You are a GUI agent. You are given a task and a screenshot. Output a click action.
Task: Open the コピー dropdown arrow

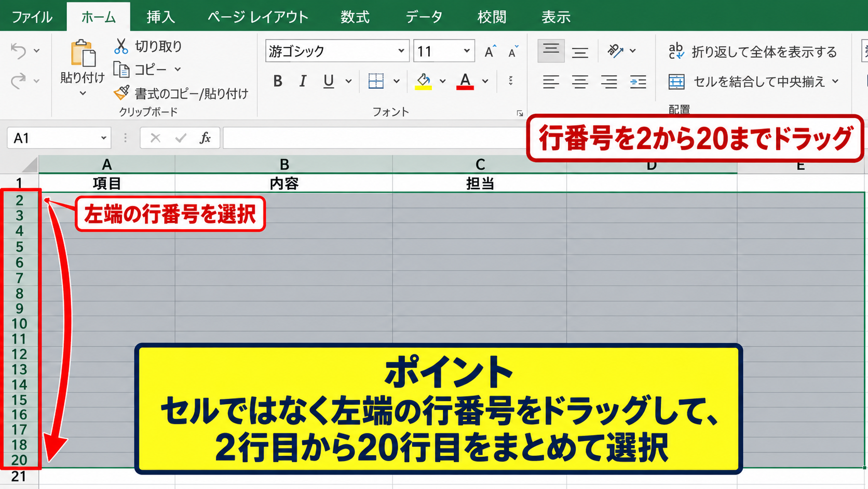click(178, 69)
